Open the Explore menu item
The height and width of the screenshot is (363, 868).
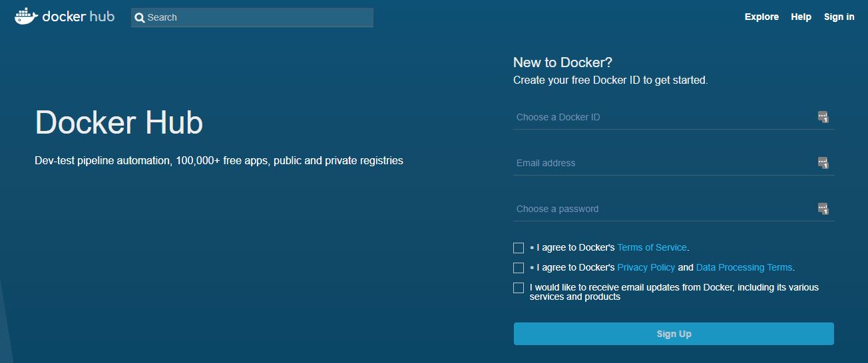coord(761,17)
